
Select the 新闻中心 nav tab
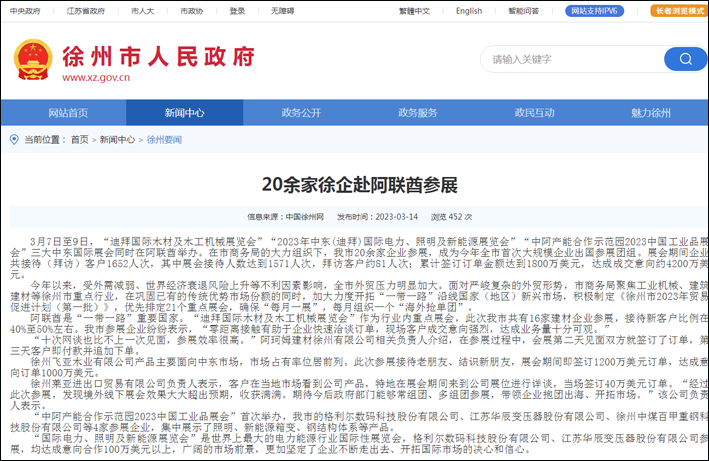click(x=184, y=113)
